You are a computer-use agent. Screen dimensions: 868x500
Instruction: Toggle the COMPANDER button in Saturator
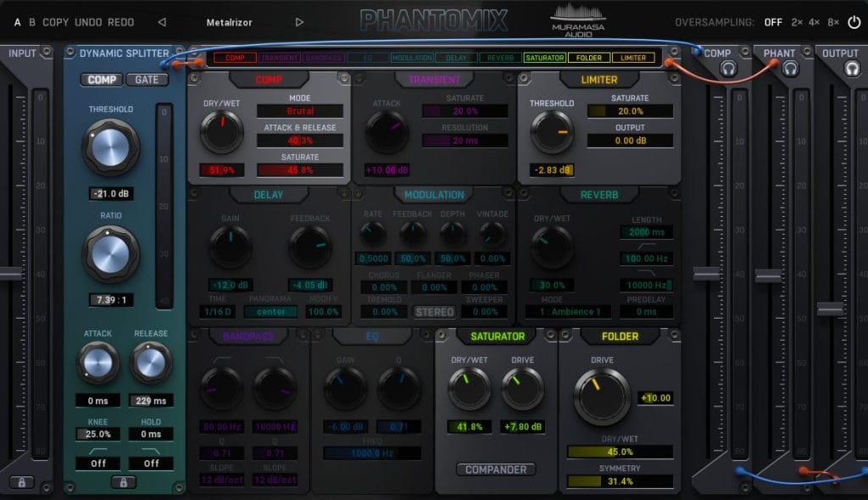[495, 469]
